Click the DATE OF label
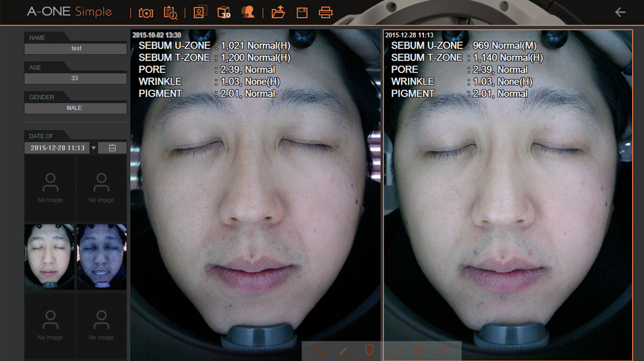This screenshot has height=361, width=644. 41,137
